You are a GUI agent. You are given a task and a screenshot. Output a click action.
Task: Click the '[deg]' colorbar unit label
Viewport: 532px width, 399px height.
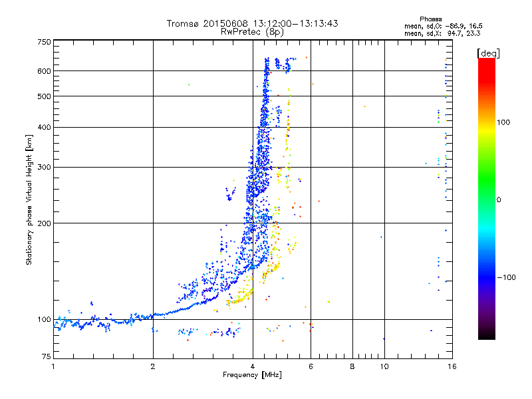488,53
